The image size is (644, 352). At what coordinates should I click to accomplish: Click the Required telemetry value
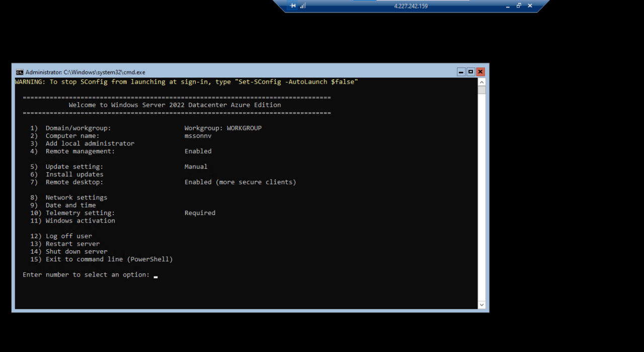click(x=200, y=213)
